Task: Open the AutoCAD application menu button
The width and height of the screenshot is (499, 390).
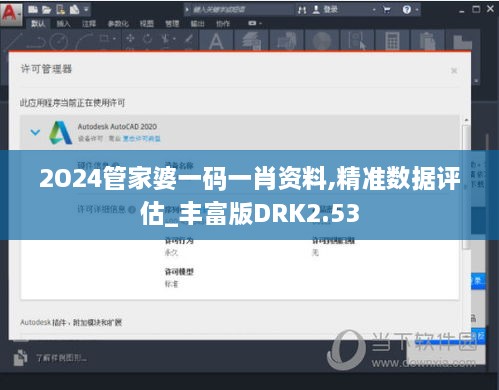Action: (x=11, y=14)
